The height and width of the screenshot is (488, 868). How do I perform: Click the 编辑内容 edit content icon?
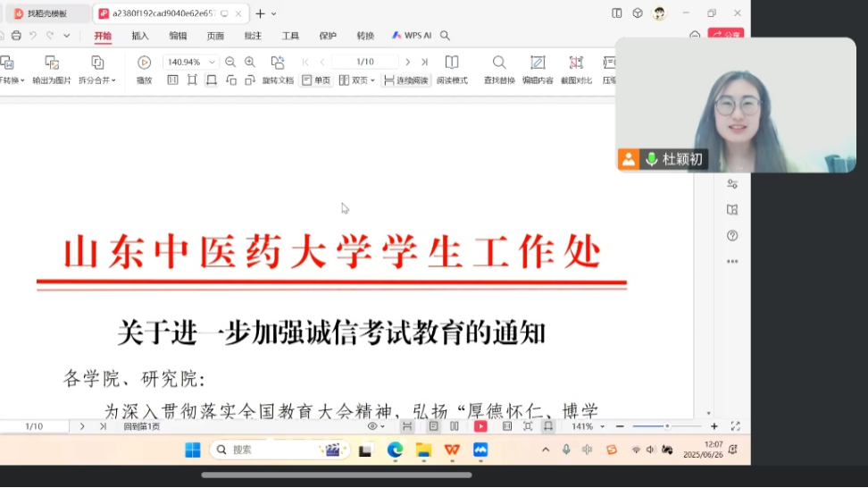click(x=538, y=63)
